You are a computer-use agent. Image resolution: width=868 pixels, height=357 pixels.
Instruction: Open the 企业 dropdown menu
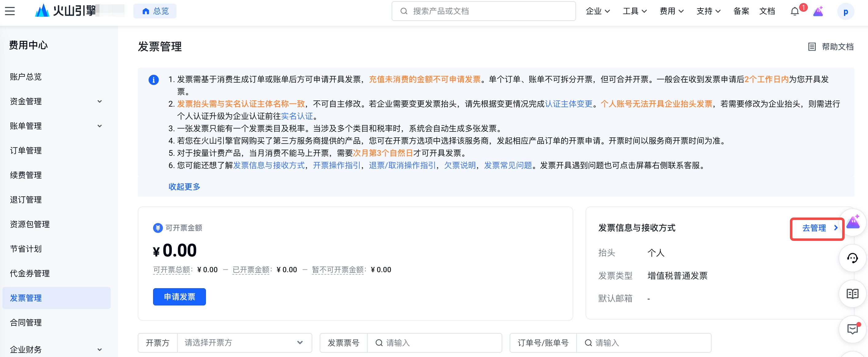[598, 11]
